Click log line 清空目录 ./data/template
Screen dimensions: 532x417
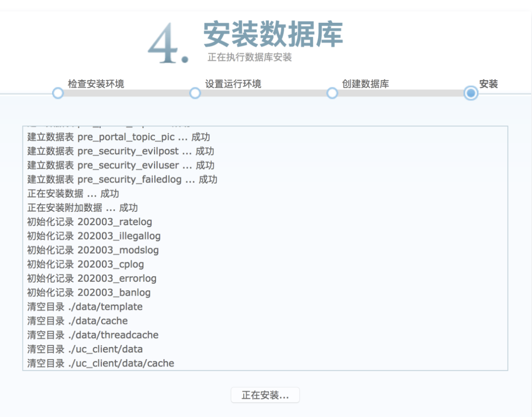[85, 307]
